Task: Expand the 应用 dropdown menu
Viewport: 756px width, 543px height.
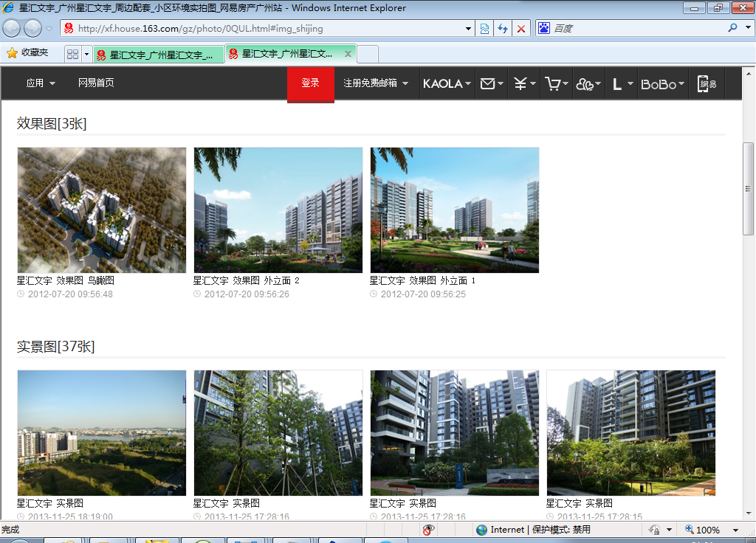Action: pos(41,83)
